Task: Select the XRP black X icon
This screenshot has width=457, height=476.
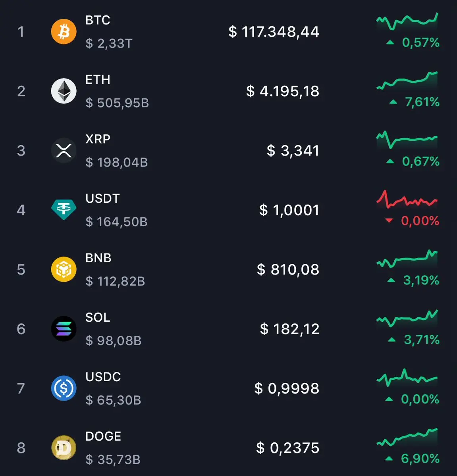Action: (64, 150)
